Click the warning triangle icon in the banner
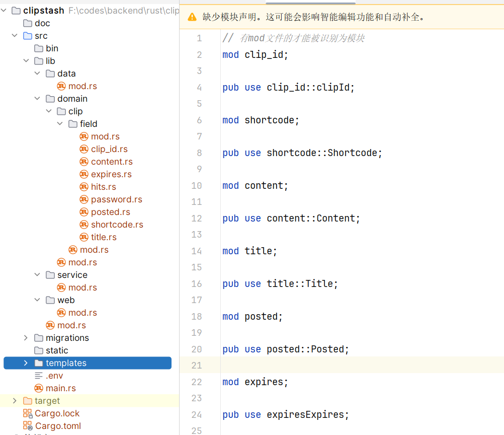Image resolution: width=504 pixels, height=435 pixels. 192,17
